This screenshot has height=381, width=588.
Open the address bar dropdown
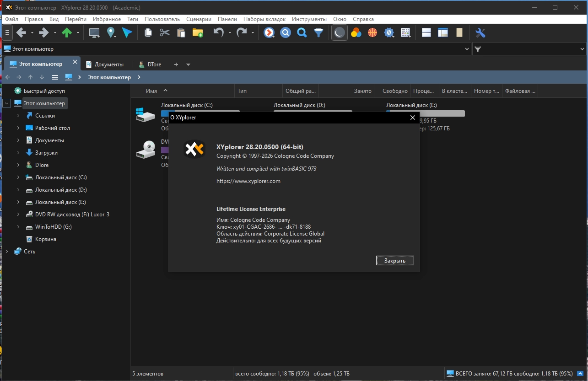(x=467, y=49)
